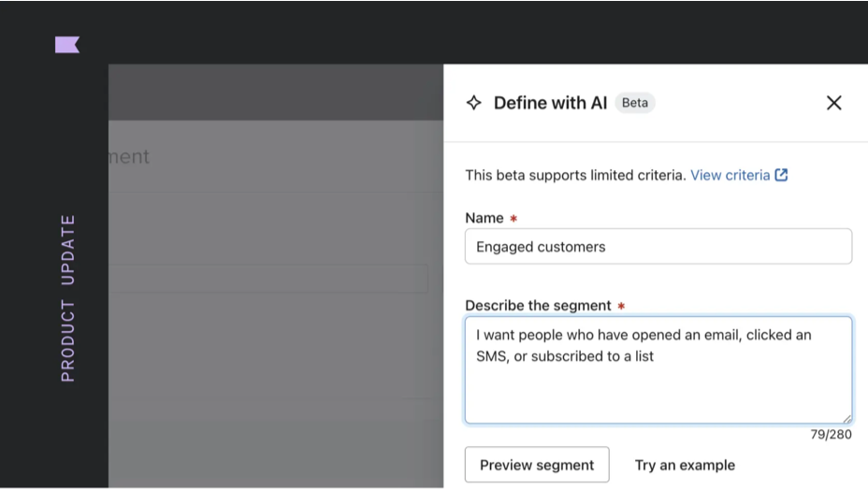Focus the Describe the segment text area
The image size is (868, 489).
(x=658, y=369)
